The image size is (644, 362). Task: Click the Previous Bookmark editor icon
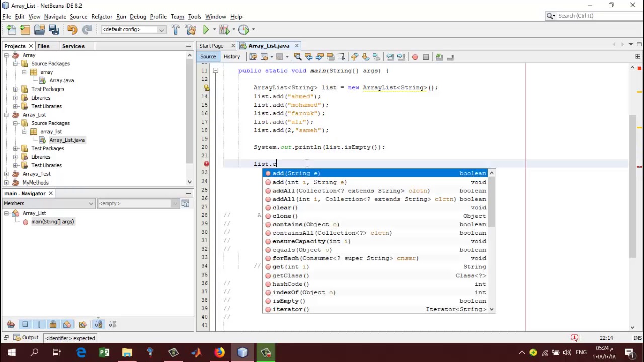[355, 57]
